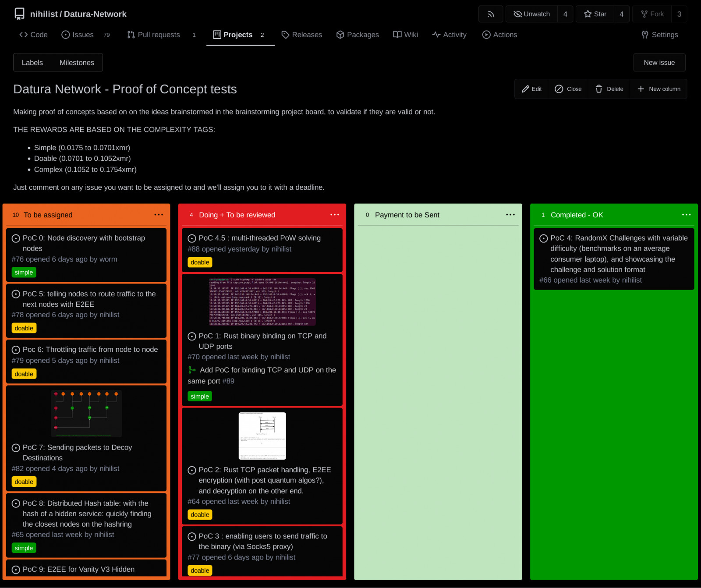Click the 'simple' label on PoC 0
Image resolution: width=701 pixels, height=588 pixels.
click(24, 273)
